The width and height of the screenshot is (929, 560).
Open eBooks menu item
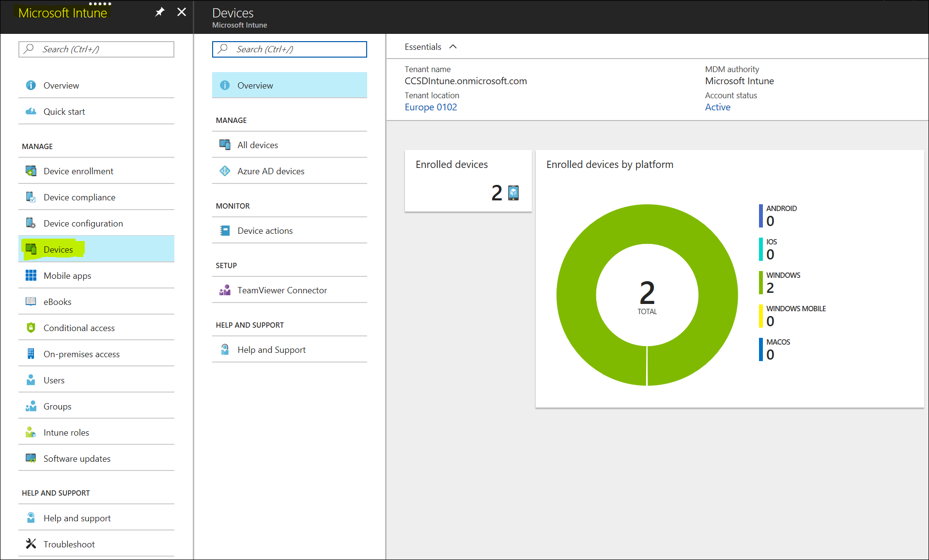(96, 302)
